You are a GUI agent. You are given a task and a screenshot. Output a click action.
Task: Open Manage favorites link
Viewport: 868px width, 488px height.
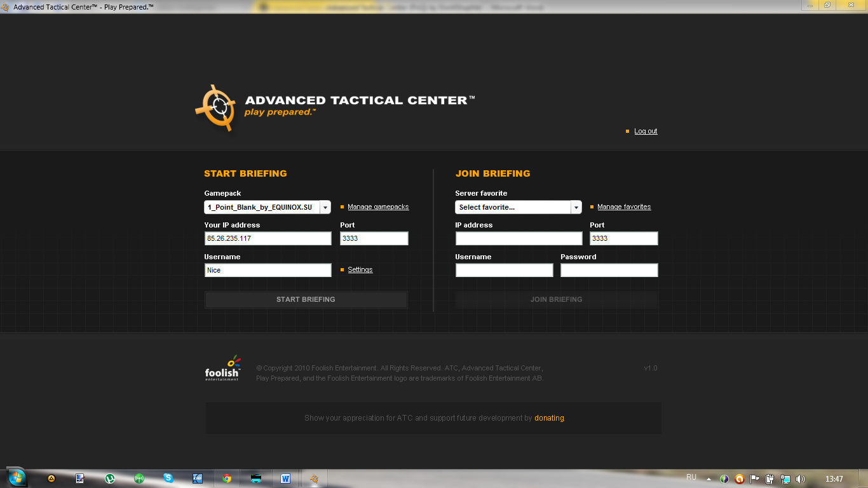(624, 207)
